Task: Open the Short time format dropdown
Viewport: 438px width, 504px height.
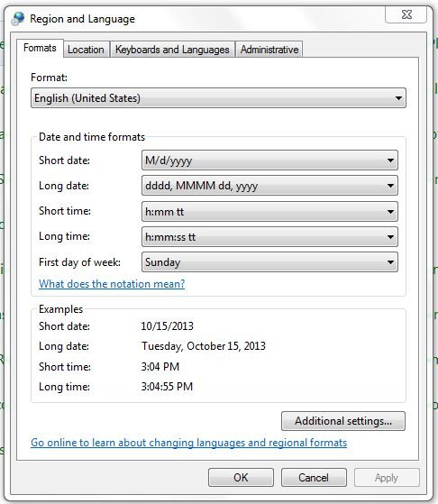Action: point(269,212)
